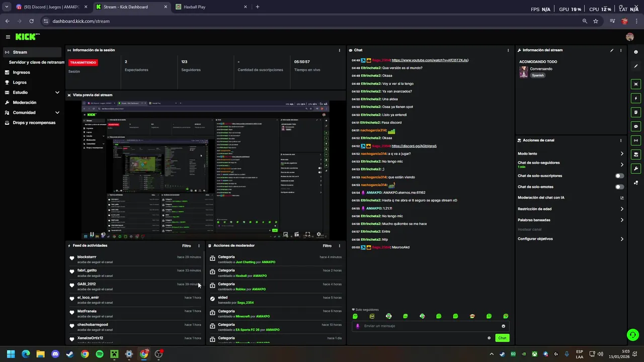Open the green help bubble button
The image size is (644, 362).
633,334
